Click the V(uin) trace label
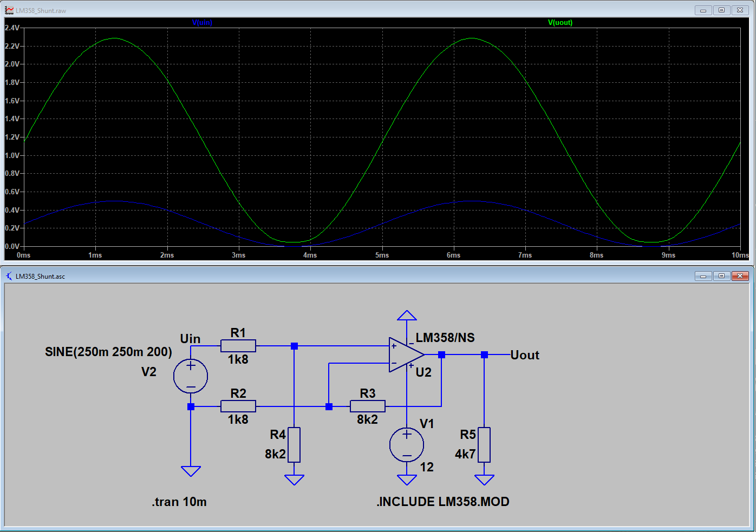 click(x=202, y=23)
